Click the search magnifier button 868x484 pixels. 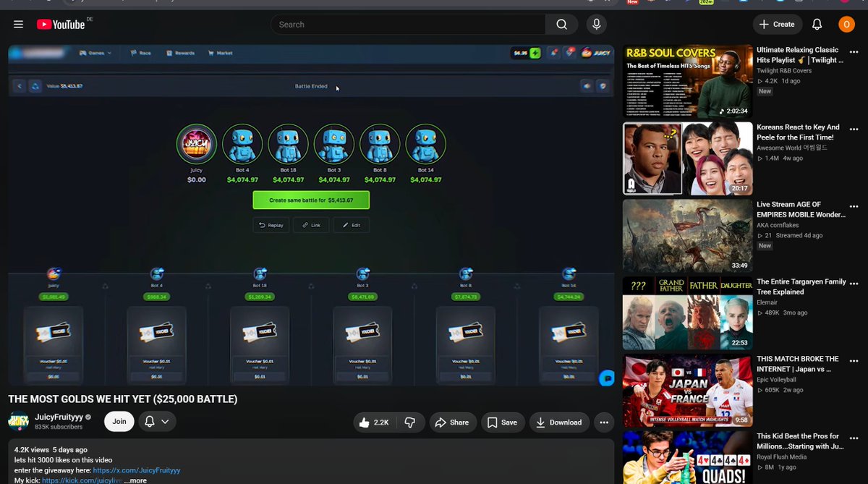[x=562, y=25]
